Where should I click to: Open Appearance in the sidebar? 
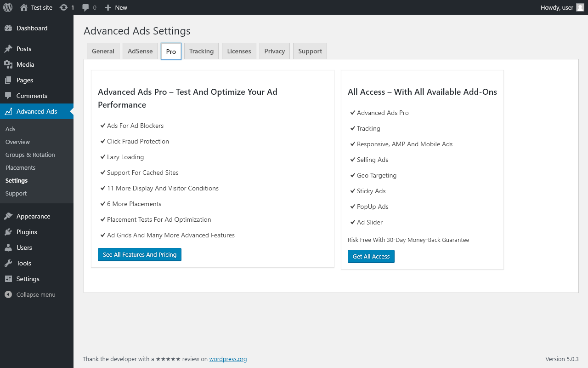pos(33,216)
